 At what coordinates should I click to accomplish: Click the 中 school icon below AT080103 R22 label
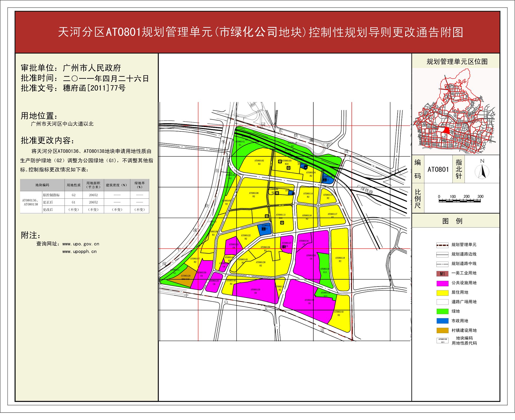click(288, 168)
